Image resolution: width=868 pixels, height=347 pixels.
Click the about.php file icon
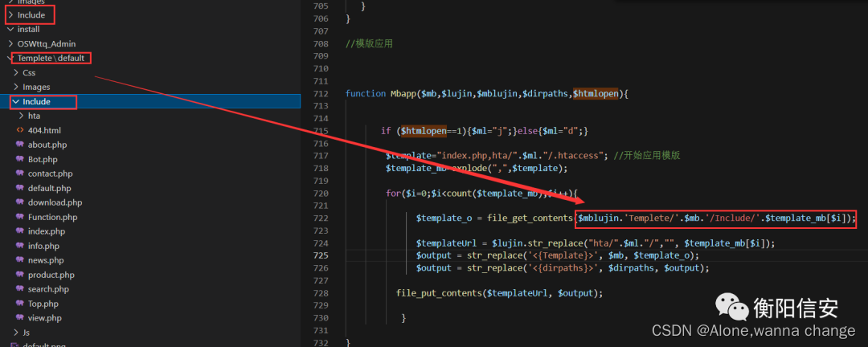[20, 145]
